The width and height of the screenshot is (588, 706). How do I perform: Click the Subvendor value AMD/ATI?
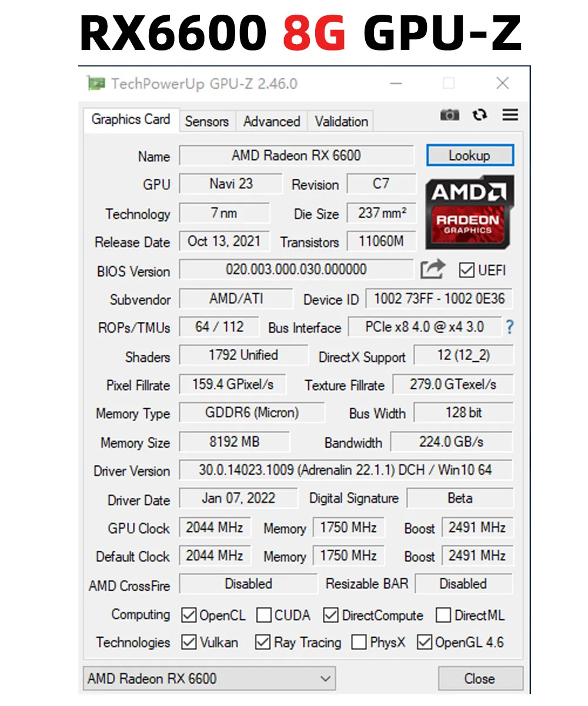click(x=236, y=298)
